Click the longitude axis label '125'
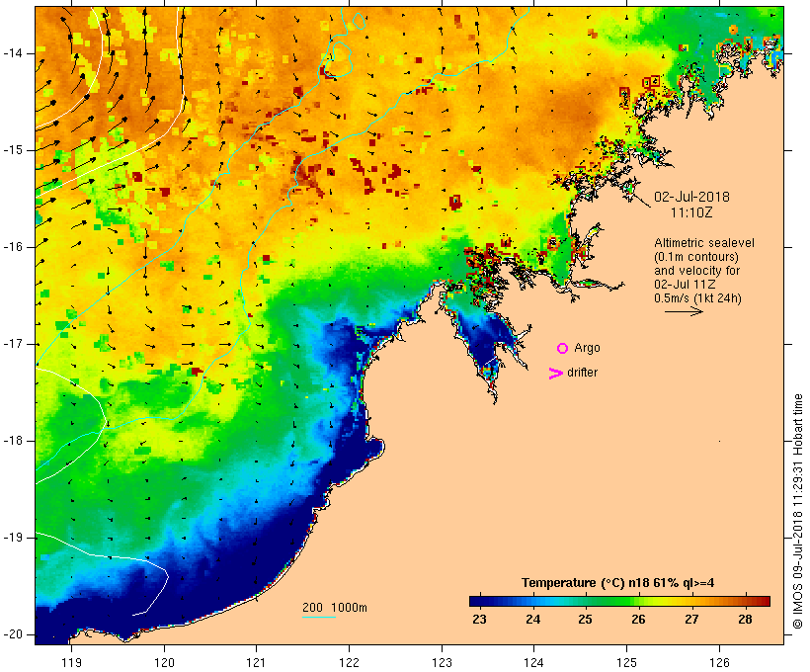This screenshot has height=672, width=810. pos(626,662)
